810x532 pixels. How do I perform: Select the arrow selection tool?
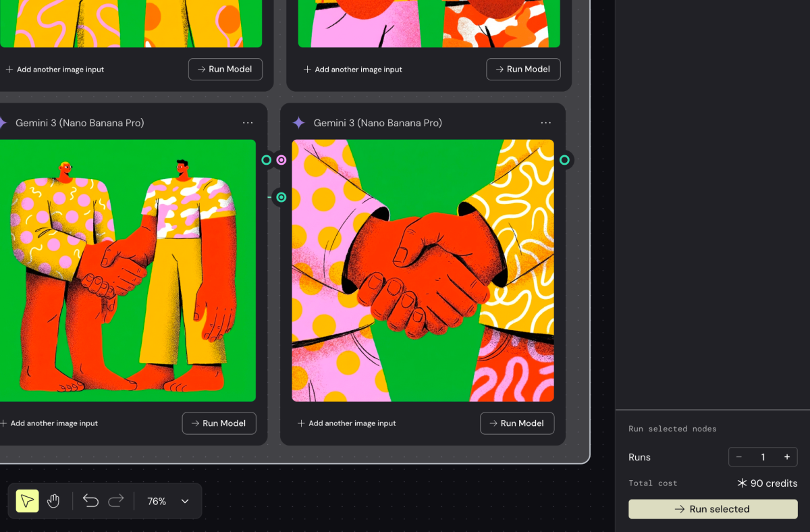26,501
